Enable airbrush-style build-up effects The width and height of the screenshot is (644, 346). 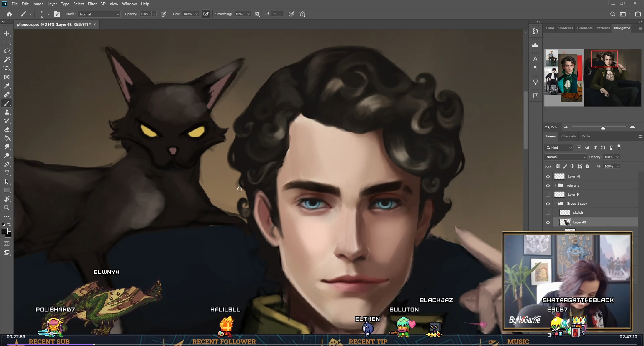206,14
